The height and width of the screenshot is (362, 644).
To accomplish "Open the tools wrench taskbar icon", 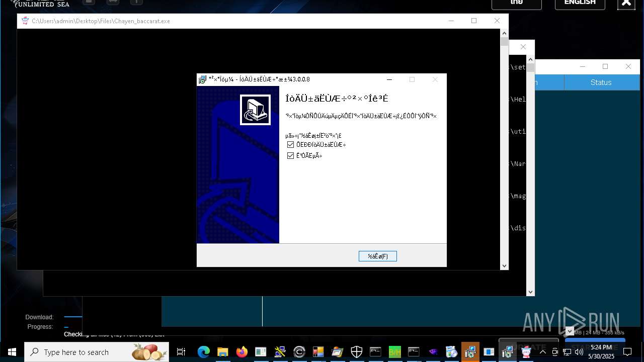I will 280,352.
